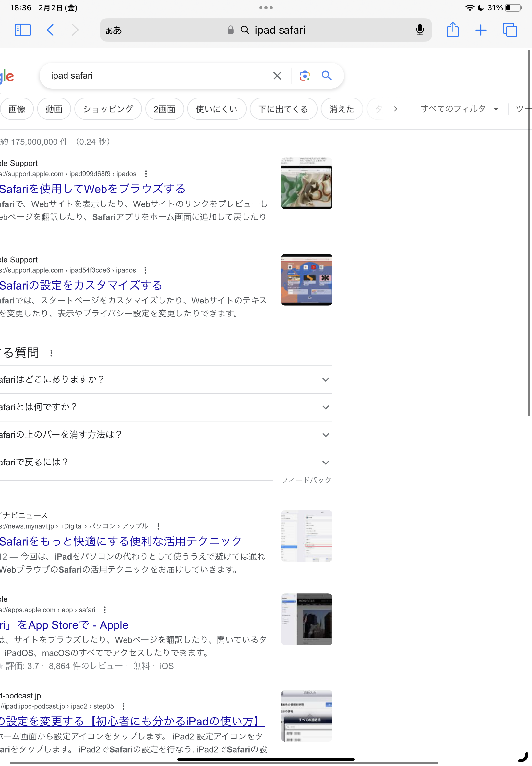Image resolution: width=532 pixels, height=766 pixels.
Task: Tap the microphone dictation icon in address bar
Action: [x=420, y=30]
